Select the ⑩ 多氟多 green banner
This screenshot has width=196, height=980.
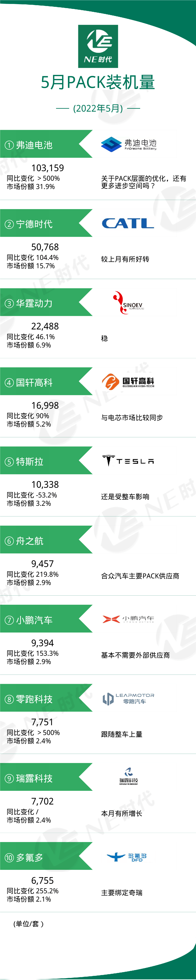[x=46, y=856]
